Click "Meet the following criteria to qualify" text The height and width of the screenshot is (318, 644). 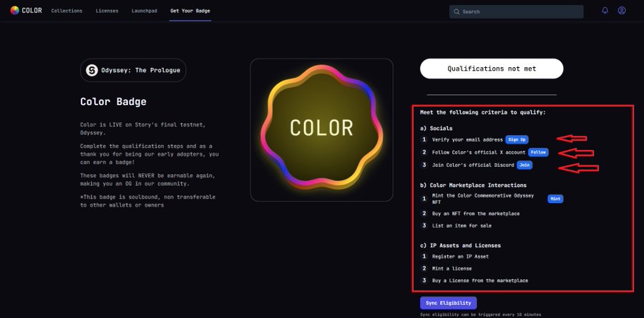(x=483, y=112)
